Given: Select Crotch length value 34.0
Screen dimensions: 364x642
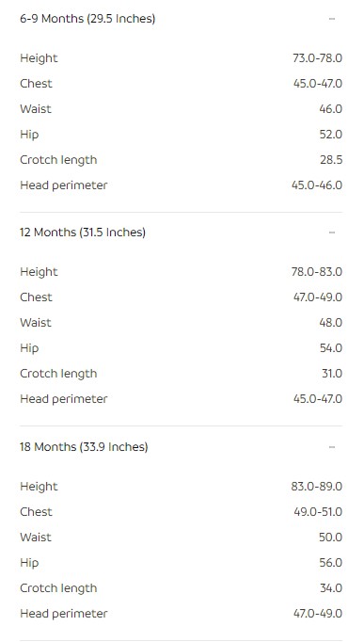Looking at the screenshot, I should pyautogui.click(x=331, y=588).
